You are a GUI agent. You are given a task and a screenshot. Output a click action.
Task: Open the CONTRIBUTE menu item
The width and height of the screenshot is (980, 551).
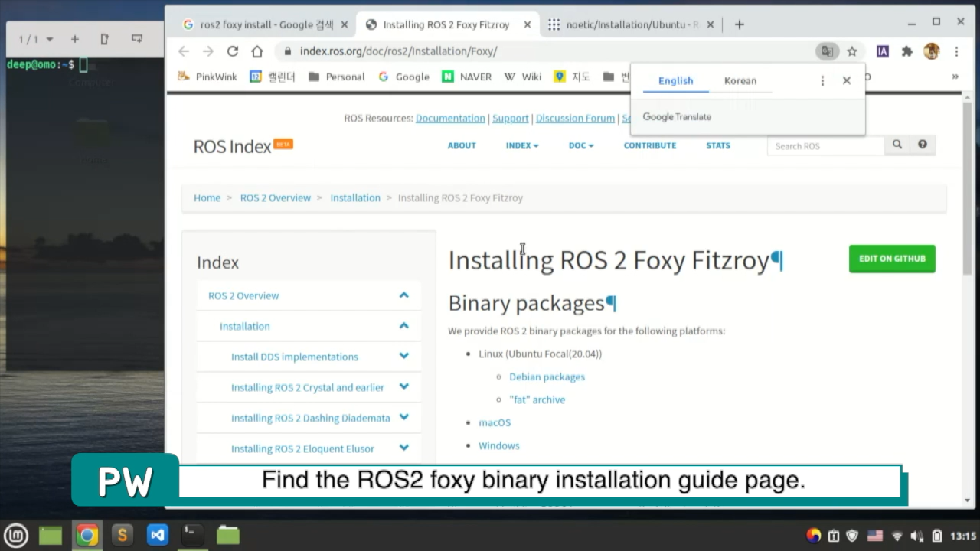[x=650, y=145]
